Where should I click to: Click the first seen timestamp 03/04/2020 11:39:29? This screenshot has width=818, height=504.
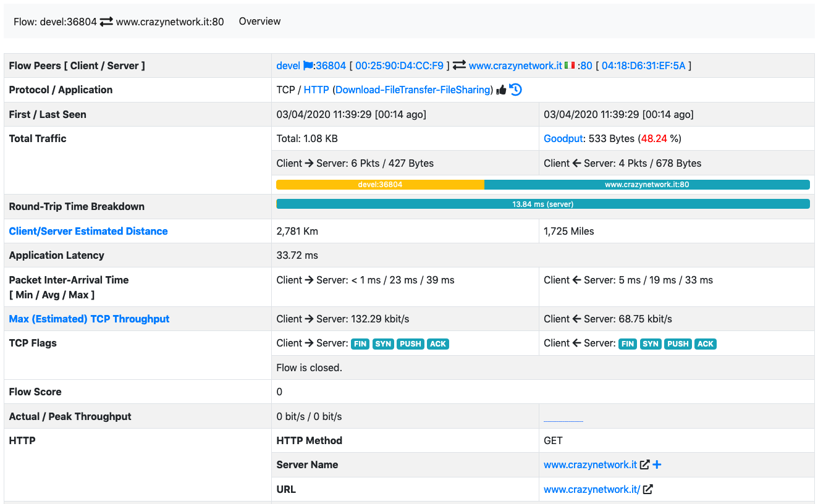coord(324,114)
